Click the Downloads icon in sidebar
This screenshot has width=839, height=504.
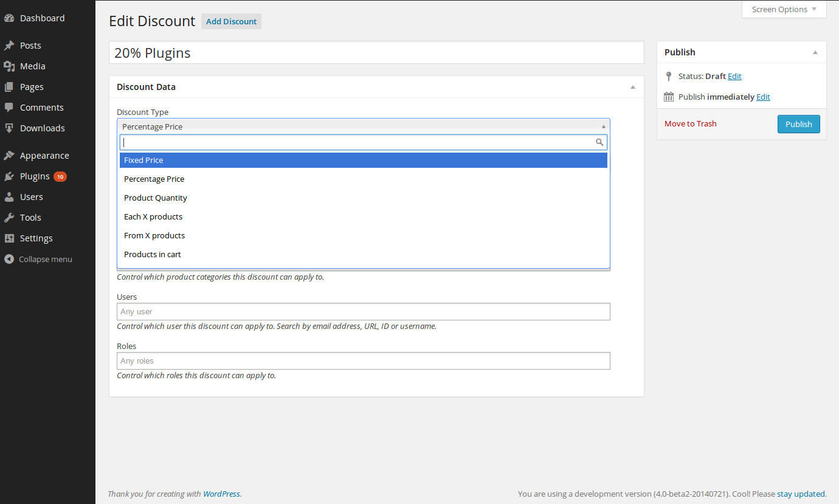coord(9,128)
